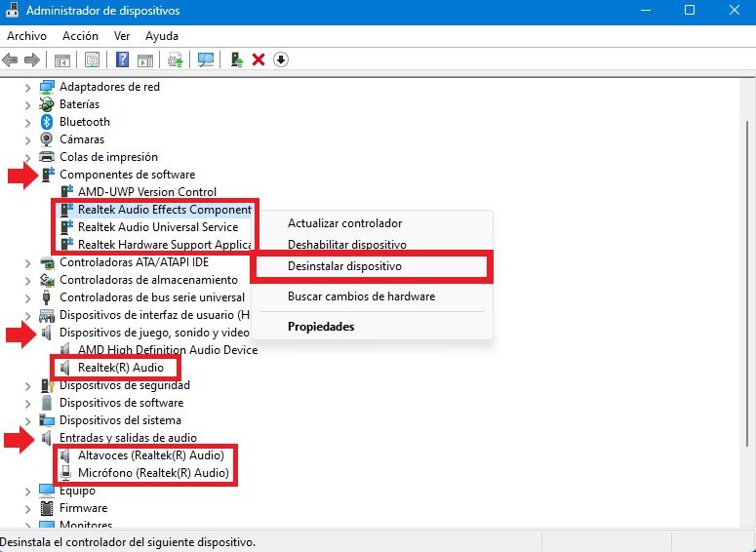This screenshot has height=552, width=756.
Task: Click the Cámaras webcam icon
Action: point(46,139)
